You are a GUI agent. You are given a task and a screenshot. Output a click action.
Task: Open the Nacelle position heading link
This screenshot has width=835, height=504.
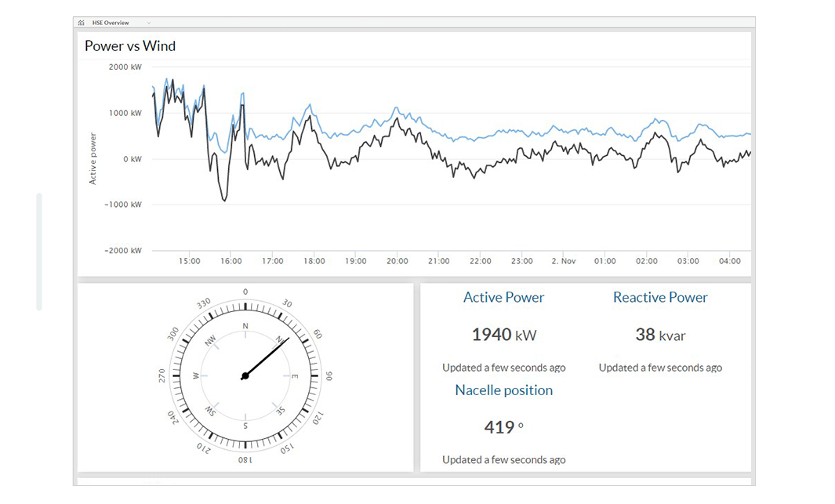click(x=504, y=390)
